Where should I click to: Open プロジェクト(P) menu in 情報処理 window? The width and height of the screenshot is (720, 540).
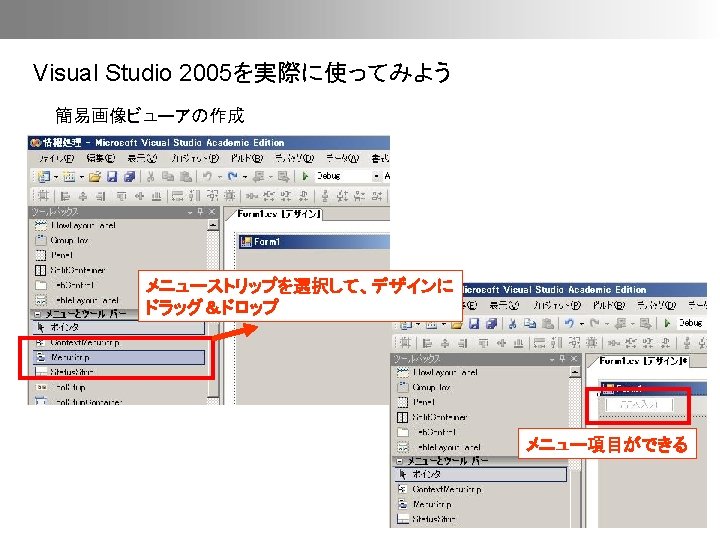click(x=195, y=158)
